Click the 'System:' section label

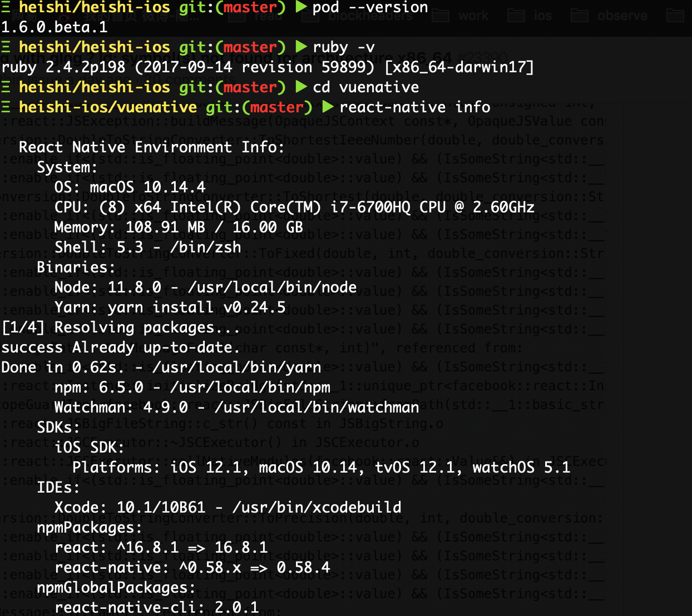(x=67, y=167)
